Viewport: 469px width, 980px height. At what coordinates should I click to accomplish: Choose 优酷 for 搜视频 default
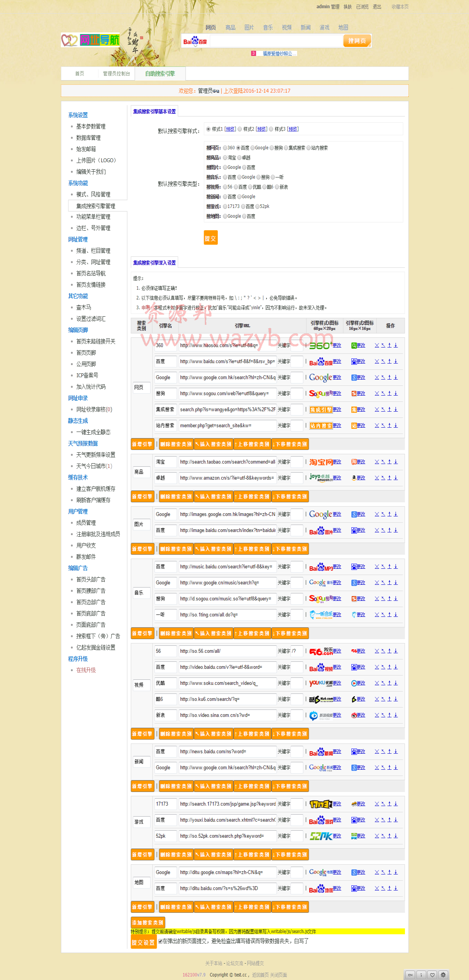[x=250, y=187]
